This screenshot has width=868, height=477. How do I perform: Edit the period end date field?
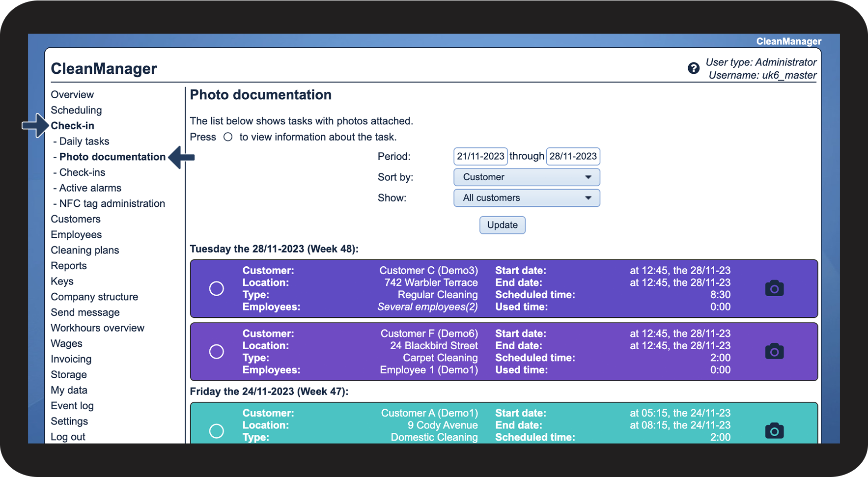tap(573, 156)
